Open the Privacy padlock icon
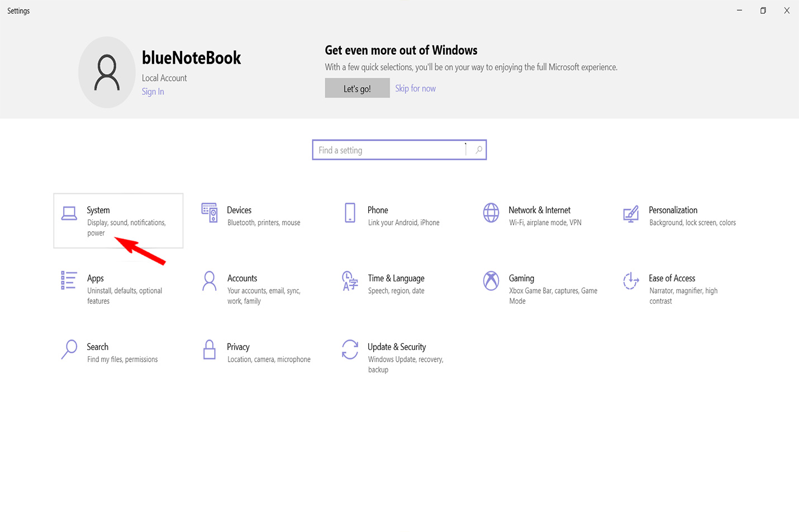This screenshot has height=532, width=799. 210,349
